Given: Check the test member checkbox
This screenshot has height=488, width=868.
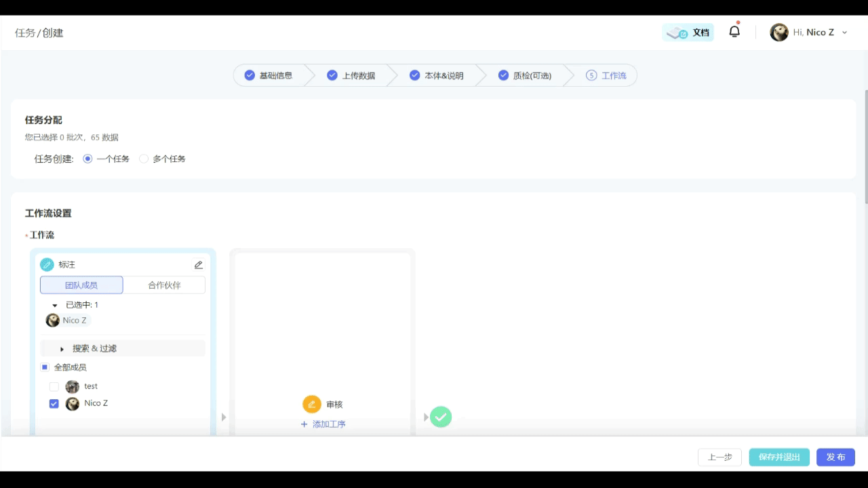Looking at the screenshot, I should pos(54,387).
